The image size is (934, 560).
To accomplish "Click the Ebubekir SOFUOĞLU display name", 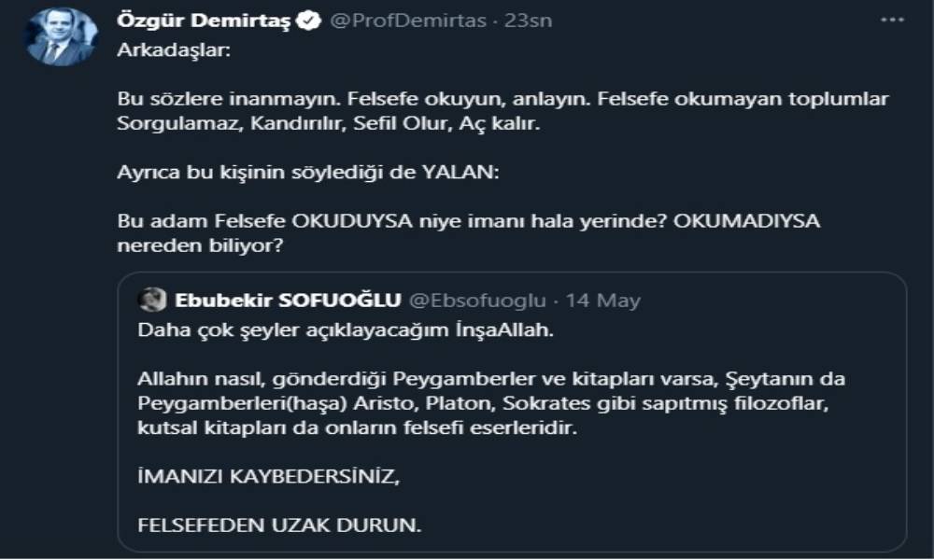I will (x=288, y=300).
